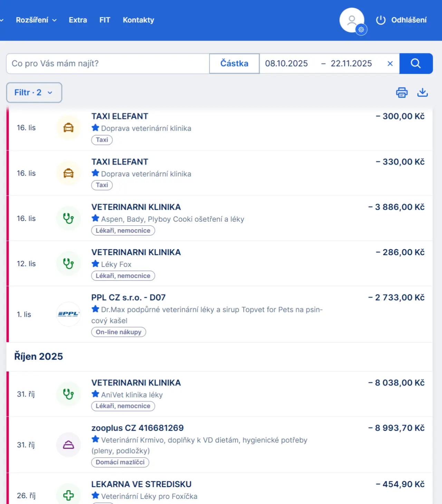Image resolution: width=442 pixels, height=504 pixels.
Task: Open the start date 08.10.2025 picker
Action: (286, 64)
